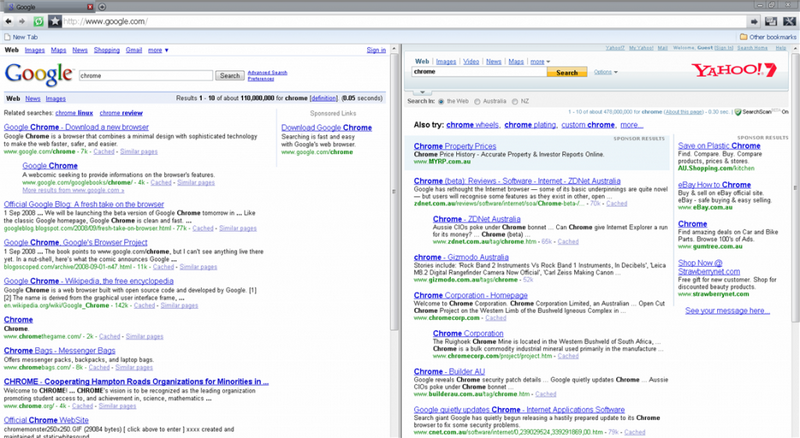Open Google News results filter link
Viewport: 800px width, 438px height.
[33, 99]
